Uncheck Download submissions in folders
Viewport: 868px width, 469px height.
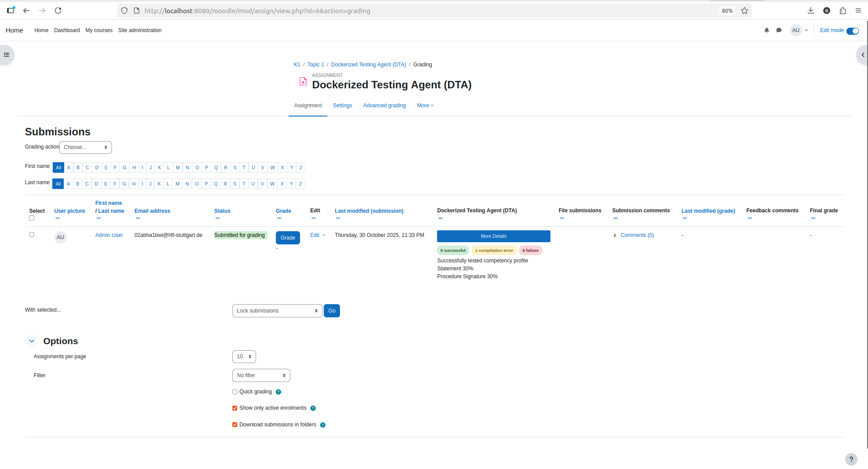(x=235, y=425)
